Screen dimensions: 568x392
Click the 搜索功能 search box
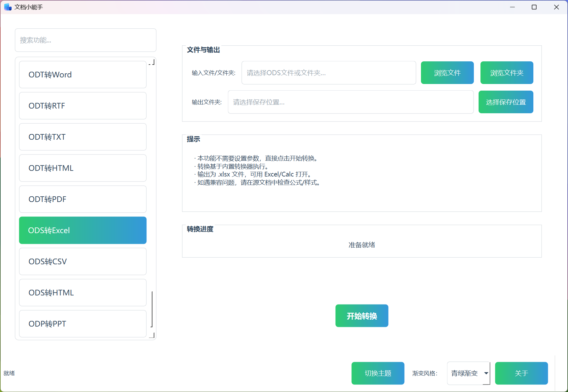[x=85, y=40]
